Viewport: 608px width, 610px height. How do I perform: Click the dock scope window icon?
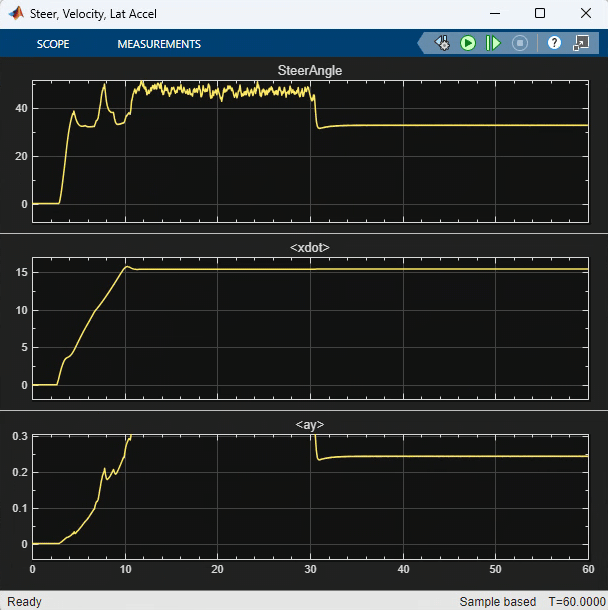click(x=581, y=43)
